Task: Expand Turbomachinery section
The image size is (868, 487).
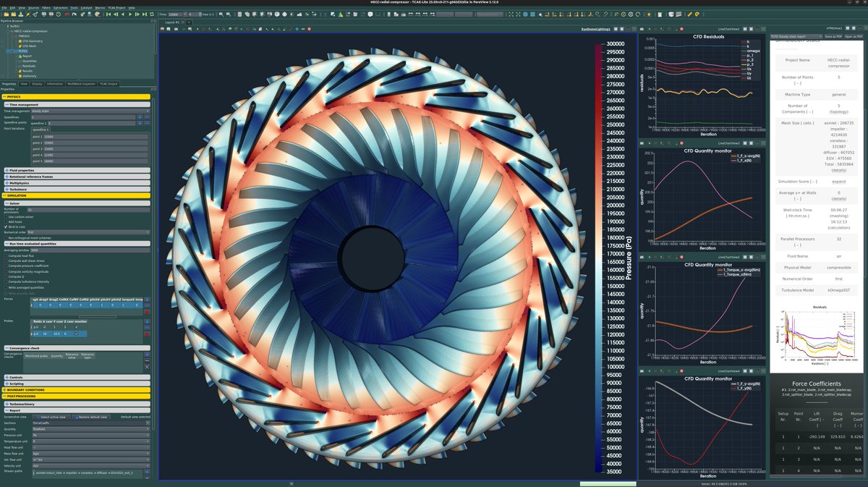Action: point(77,405)
